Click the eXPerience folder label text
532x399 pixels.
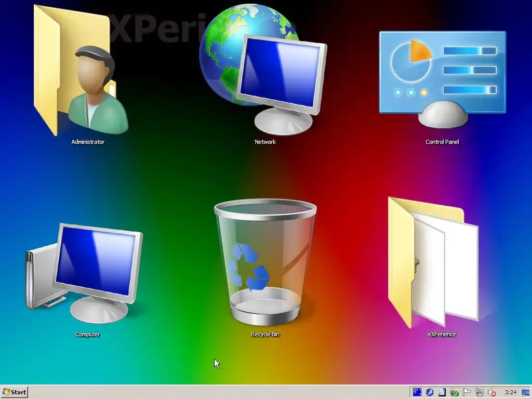[x=442, y=334]
